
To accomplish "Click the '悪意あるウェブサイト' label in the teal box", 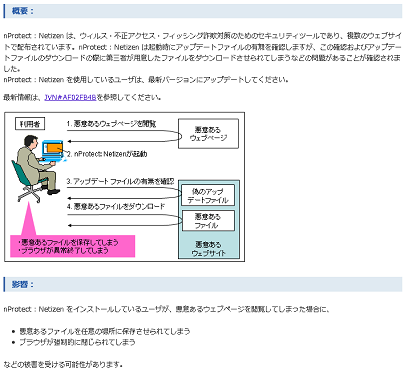I will [208, 249].
